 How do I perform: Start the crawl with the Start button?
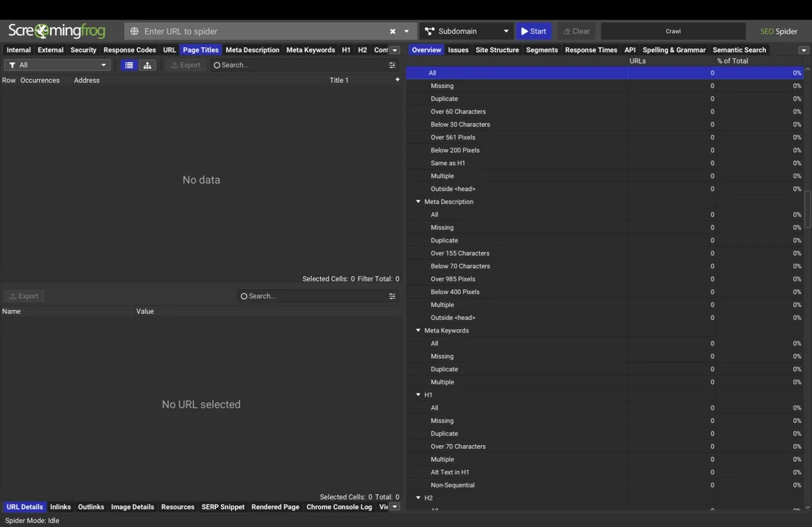click(x=534, y=31)
